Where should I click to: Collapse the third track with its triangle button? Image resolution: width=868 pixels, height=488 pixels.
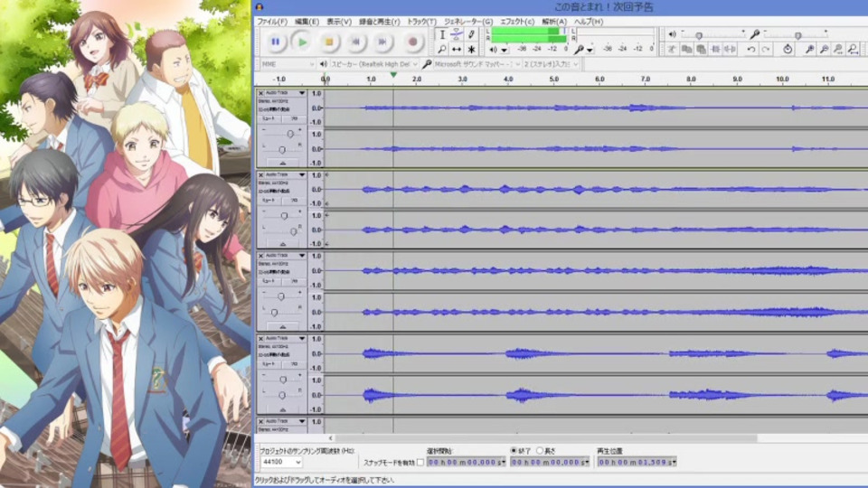[x=283, y=326]
